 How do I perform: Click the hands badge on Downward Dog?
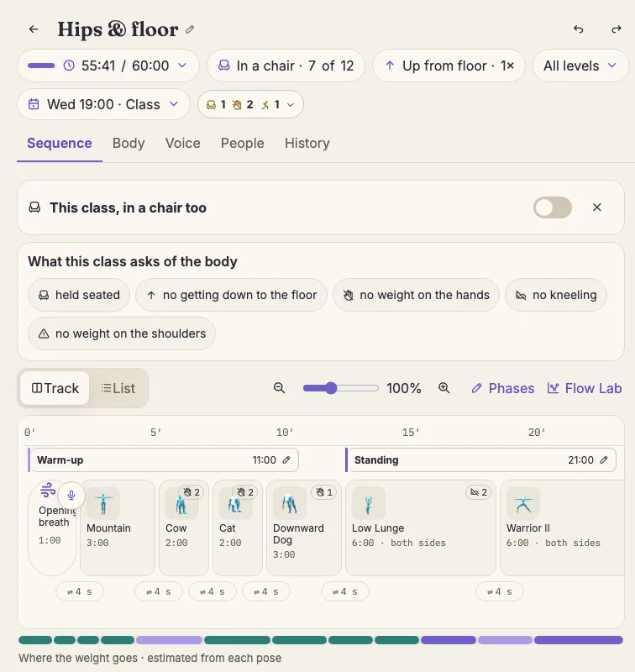tap(324, 492)
